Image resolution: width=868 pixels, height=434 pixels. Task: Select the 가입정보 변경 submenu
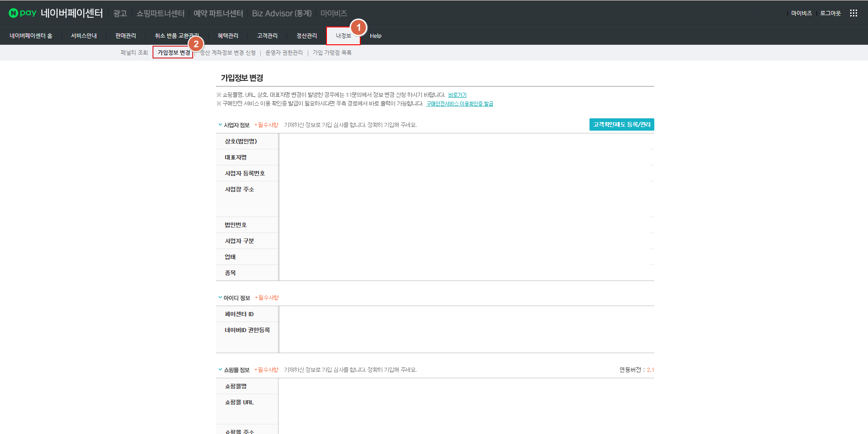tap(174, 53)
